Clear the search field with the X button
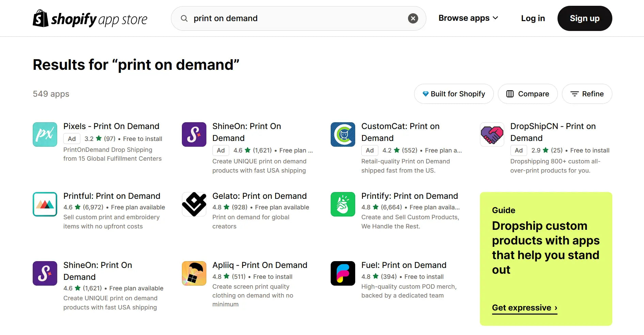Screen dimensions: 644x335 [413, 18]
